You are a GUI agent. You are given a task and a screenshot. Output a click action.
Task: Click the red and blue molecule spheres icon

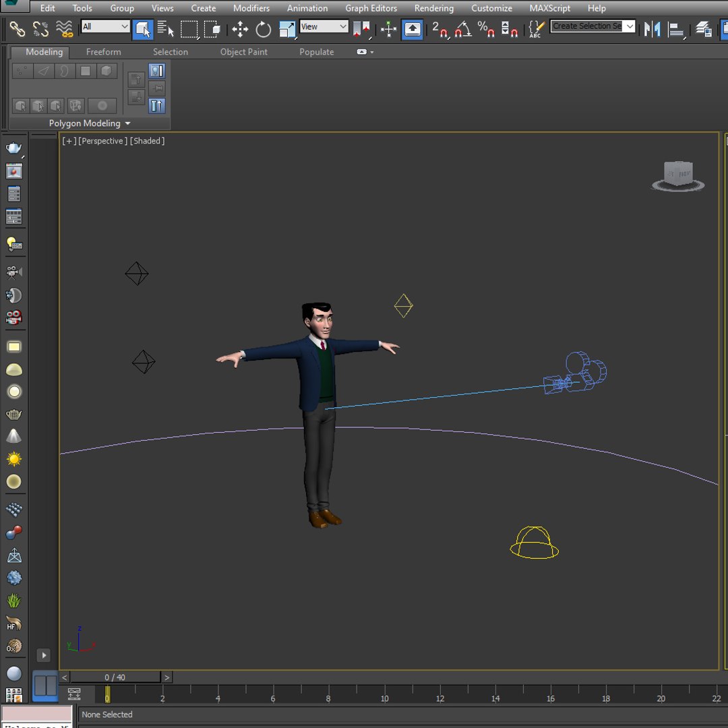[x=14, y=533]
